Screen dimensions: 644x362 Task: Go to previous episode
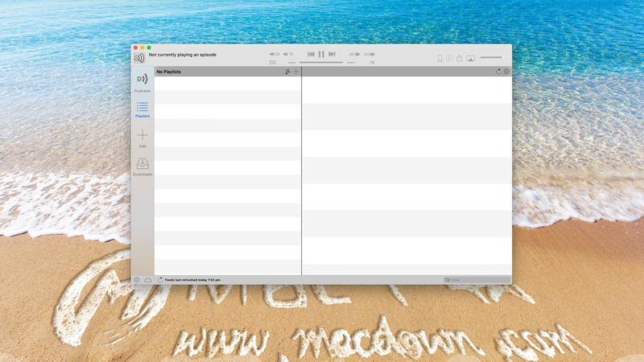coord(311,54)
